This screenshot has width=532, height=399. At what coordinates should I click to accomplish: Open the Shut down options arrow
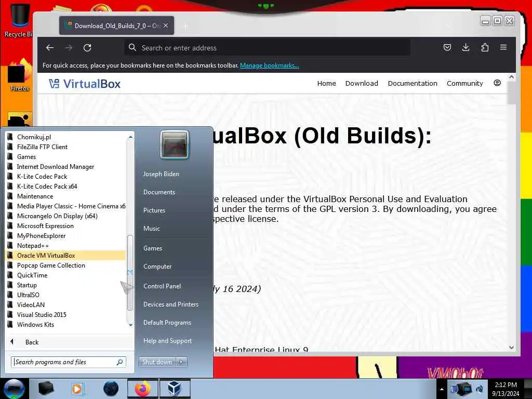pyautogui.click(x=181, y=362)
